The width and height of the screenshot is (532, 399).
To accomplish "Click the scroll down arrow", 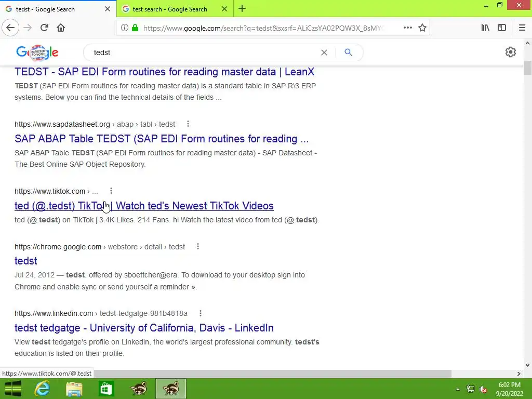I will click(x=527, y=365).
